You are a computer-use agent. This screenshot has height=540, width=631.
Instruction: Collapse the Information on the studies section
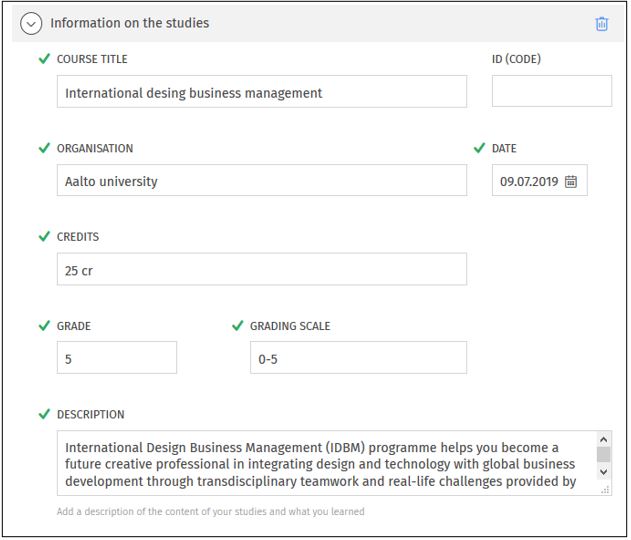click(x=31, y=23)
